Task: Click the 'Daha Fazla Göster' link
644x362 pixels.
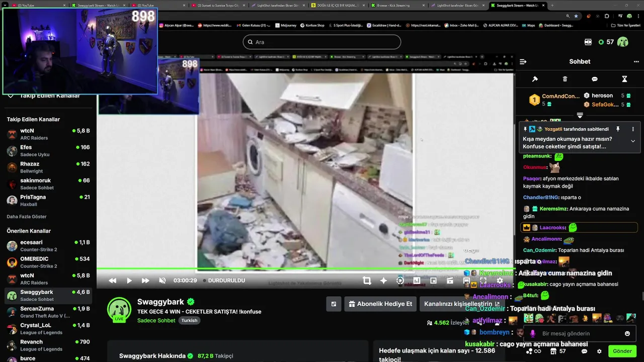Action: pyautogui.click(x=26, y=217)
